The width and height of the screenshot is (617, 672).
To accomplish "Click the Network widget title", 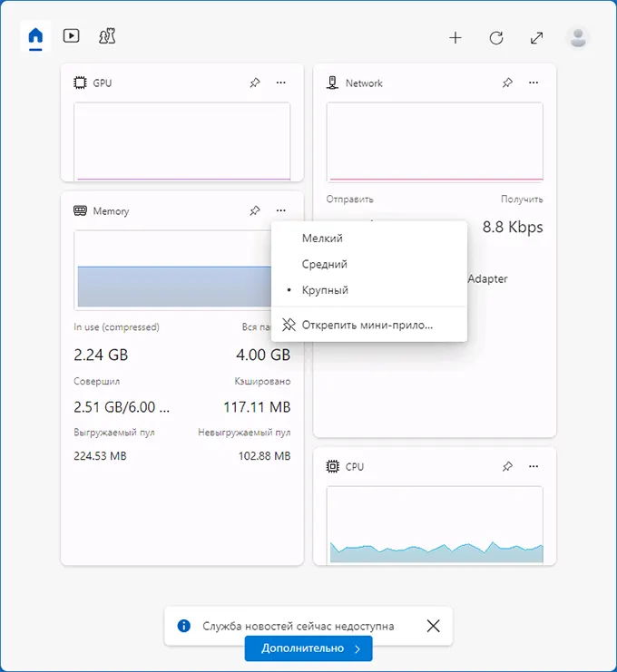I will 364,83.
